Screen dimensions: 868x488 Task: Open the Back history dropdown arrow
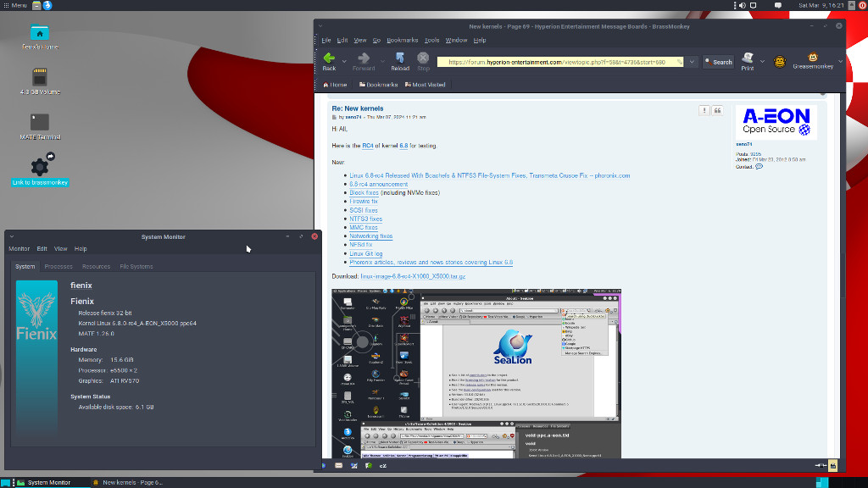[344, 62]
